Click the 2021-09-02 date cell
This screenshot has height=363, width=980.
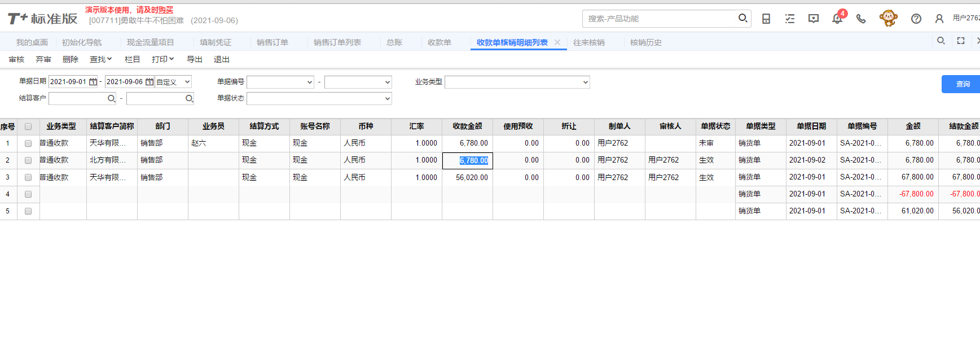coord(811,160)
